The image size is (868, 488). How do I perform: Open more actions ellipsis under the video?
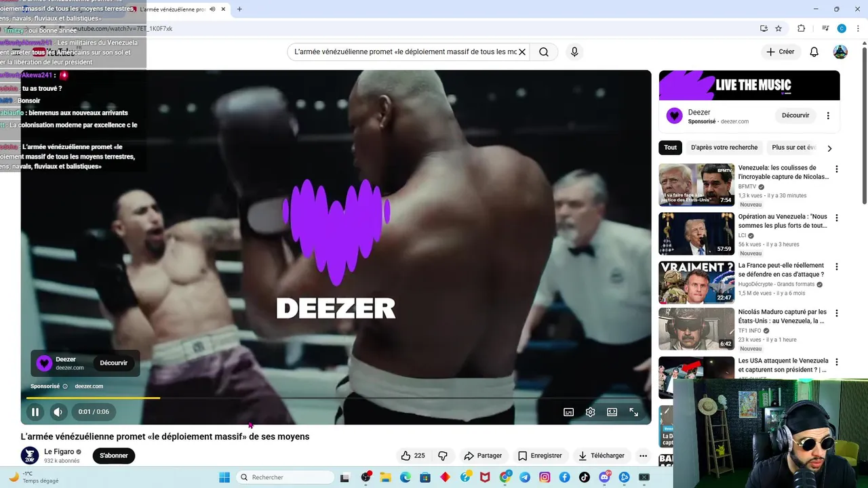[643, 455]
